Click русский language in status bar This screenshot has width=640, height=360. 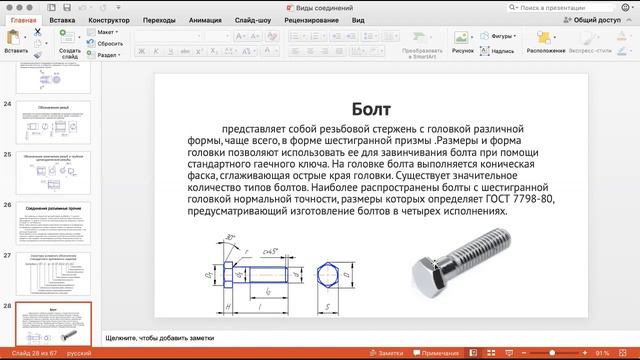point(79,353)
